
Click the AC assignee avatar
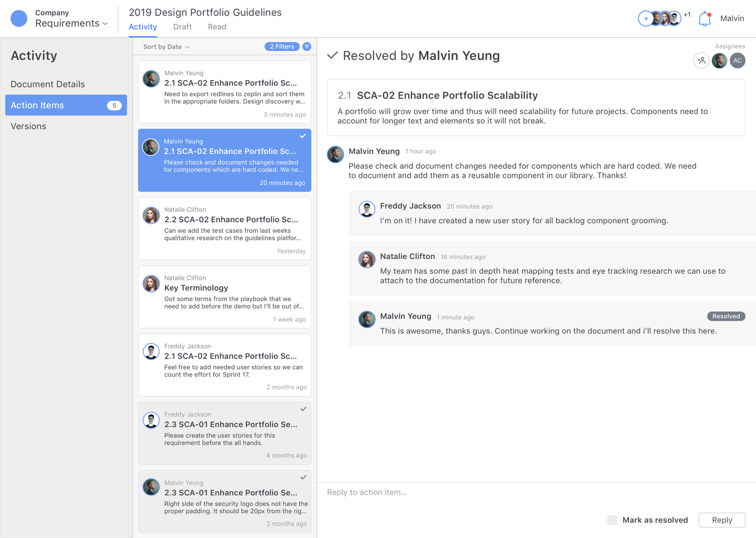click(x=737, y=61)
